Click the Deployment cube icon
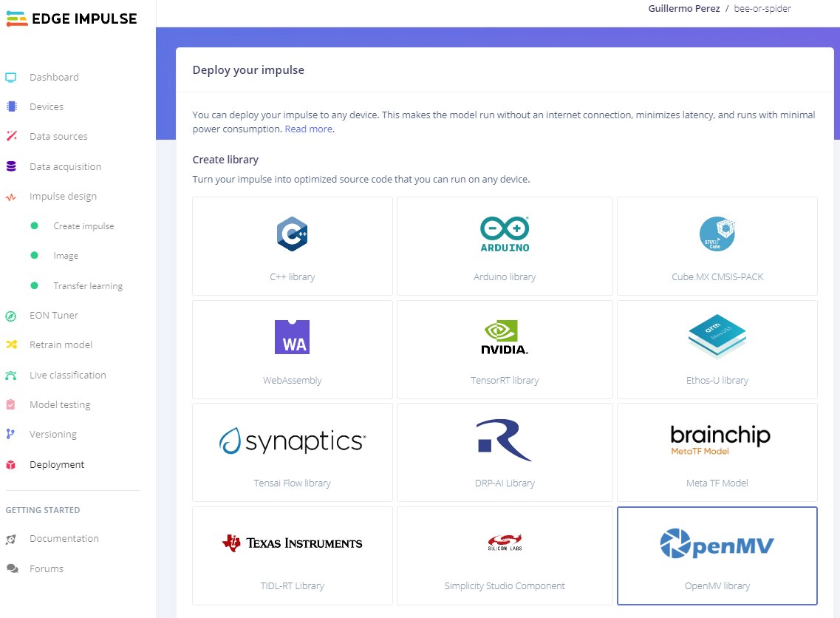840x618 pixels. [x=11, y=465]
